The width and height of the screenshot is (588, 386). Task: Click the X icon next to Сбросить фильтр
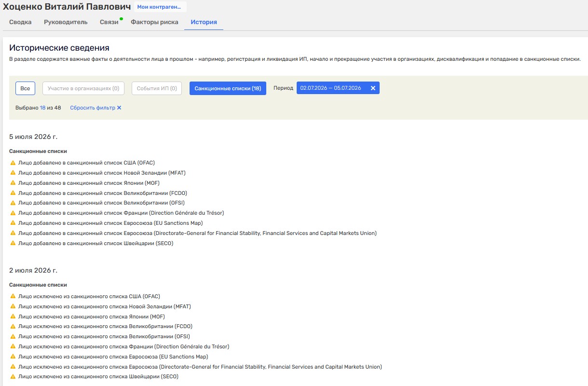point(119,108)
